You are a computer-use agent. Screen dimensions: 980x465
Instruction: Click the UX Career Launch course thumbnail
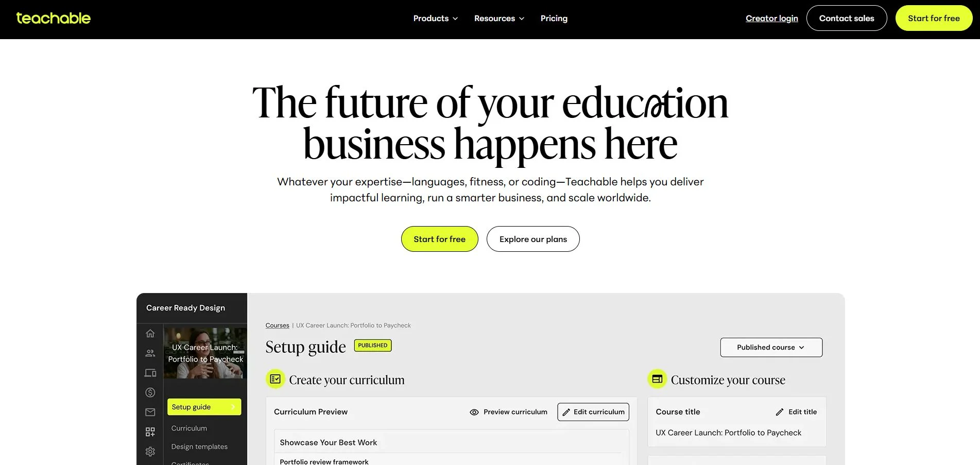pos(205,353)
